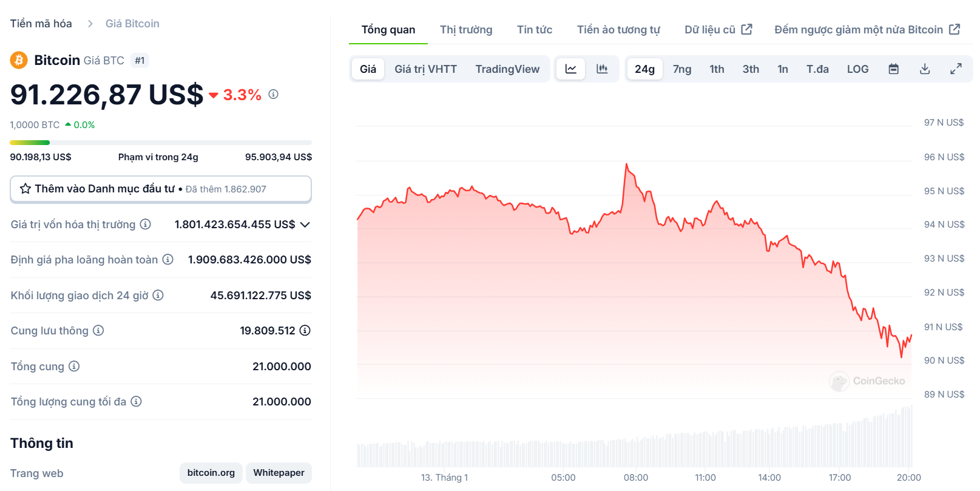Open the Tin tức tab
Screen dimensions: 980x491
coord(535,30)
